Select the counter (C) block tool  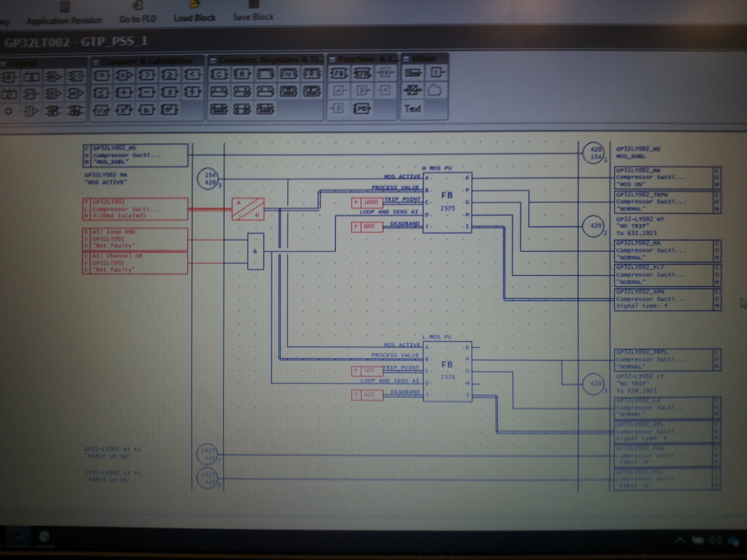coord(219,74)
